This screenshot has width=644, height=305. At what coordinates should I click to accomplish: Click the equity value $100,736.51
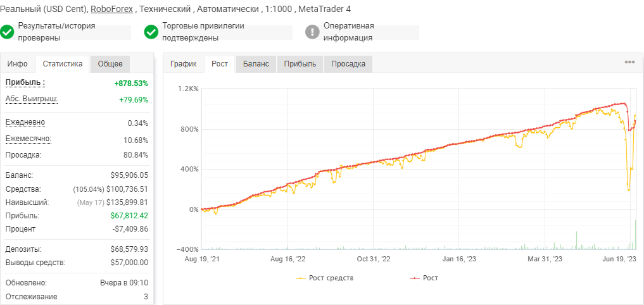coord(127,189)
